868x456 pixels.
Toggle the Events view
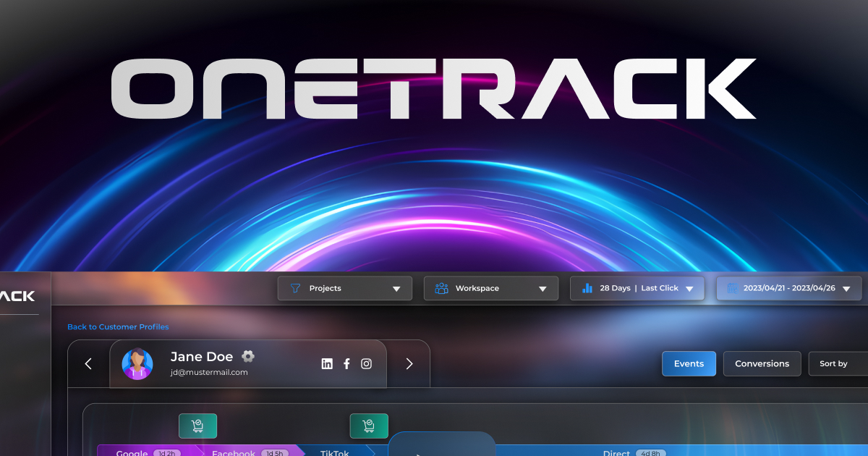(689, 363)
